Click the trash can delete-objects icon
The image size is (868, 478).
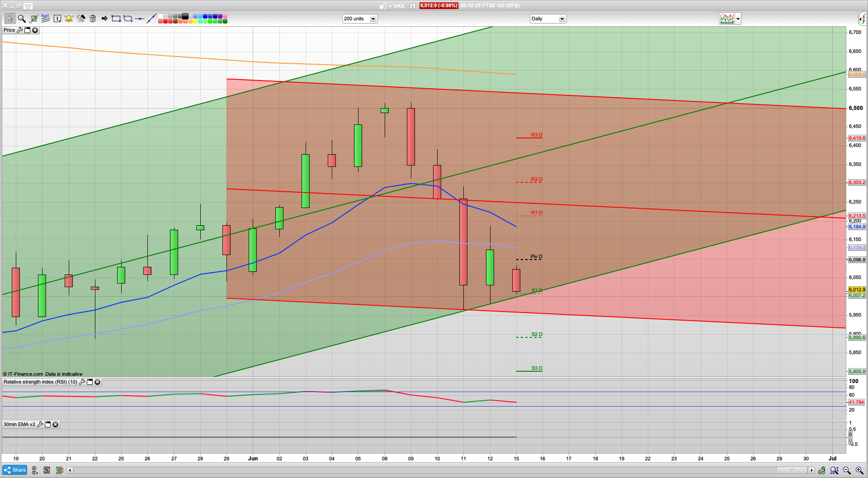[93, 19]
